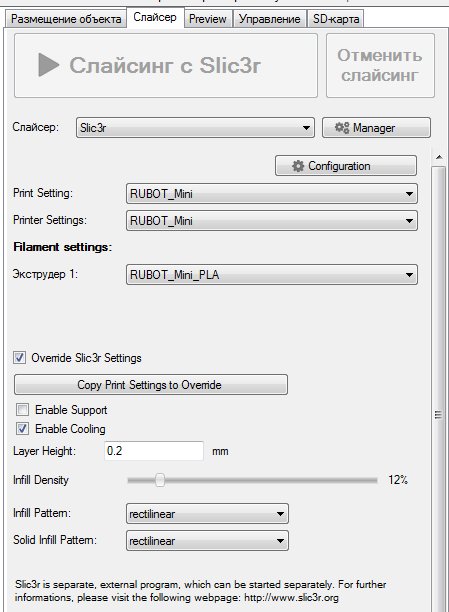Expand the Infill Pattern dropdown
Viewport: 449px width, 612px height.
207,514
